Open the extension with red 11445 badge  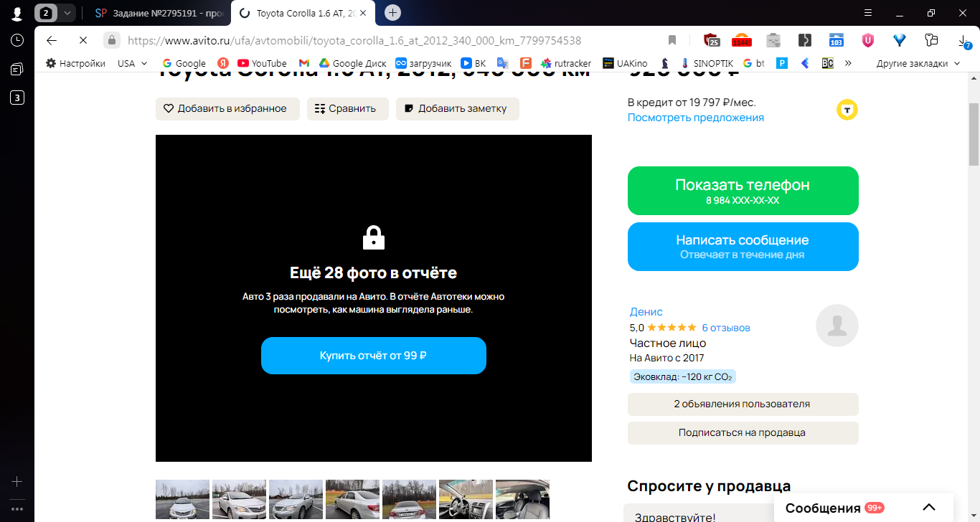point(742,40)
